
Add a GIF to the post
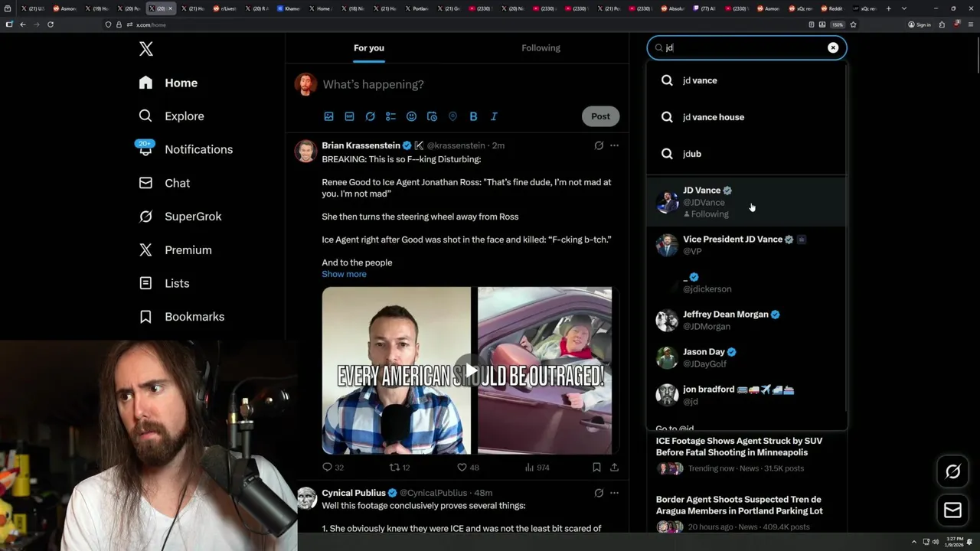click(x=349, y=116)
